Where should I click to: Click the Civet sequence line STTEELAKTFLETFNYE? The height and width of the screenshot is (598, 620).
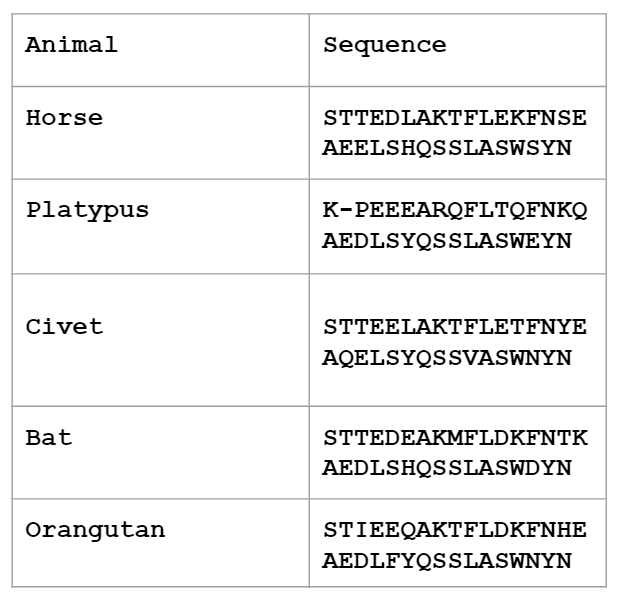tap(455, 328)
